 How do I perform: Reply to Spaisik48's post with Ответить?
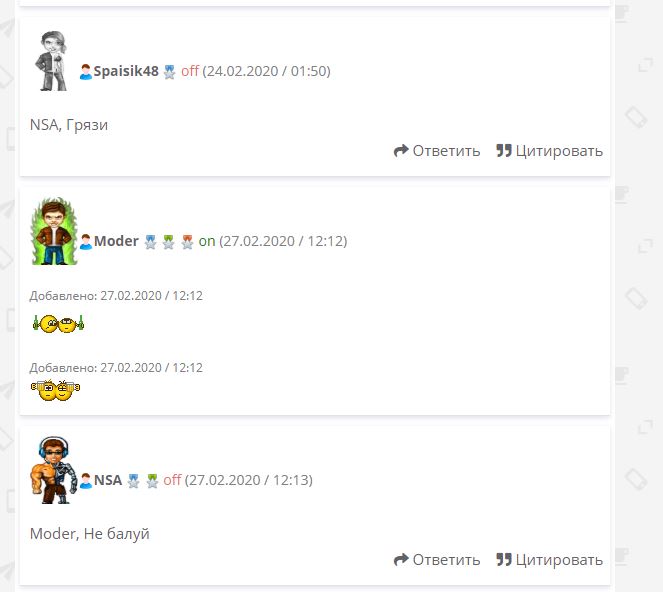point(437,151)
